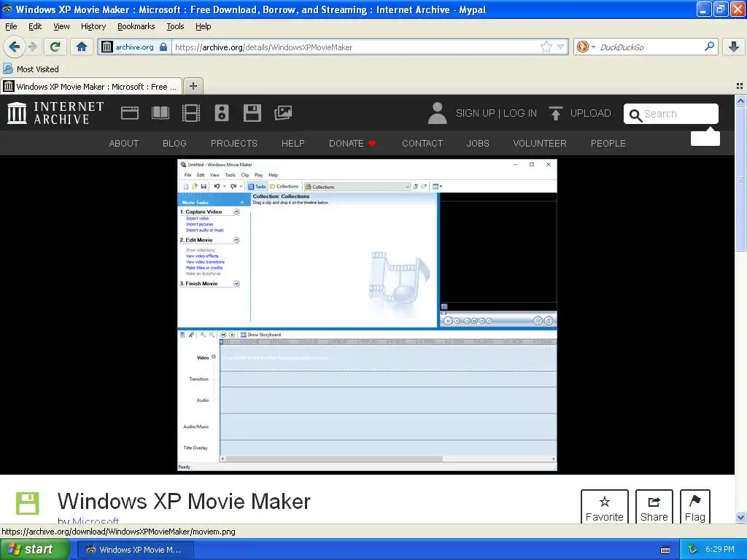Open the Audio speaker icon in Archive header
This screenshot has width=747, height=560.
(222, 113)
